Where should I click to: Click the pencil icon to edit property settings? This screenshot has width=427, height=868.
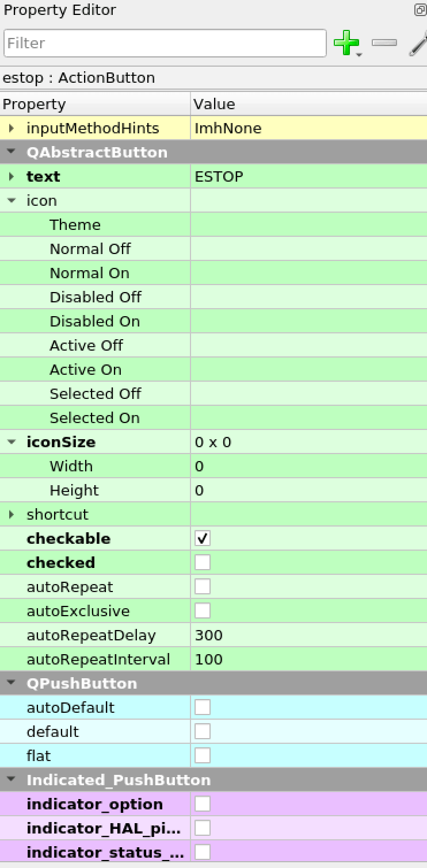(419, 43)
